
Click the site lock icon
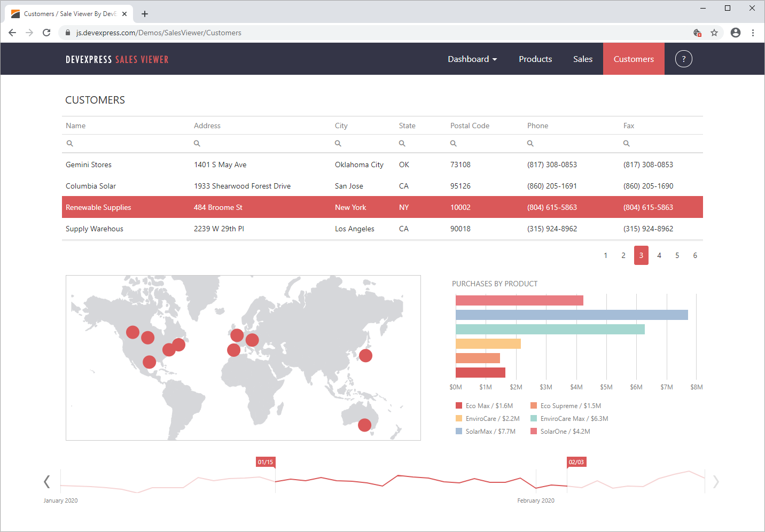pyautogui.click(x=68, y=33)
